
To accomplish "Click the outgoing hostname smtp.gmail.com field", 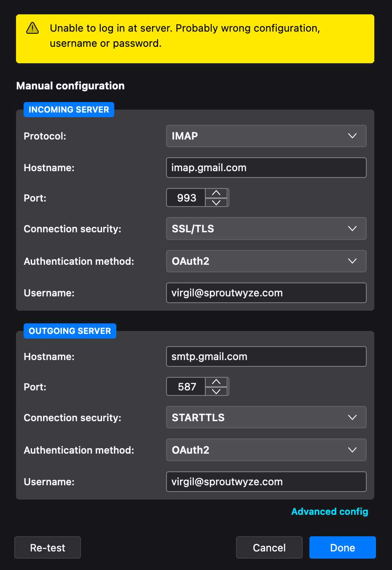I will (266, 357).
